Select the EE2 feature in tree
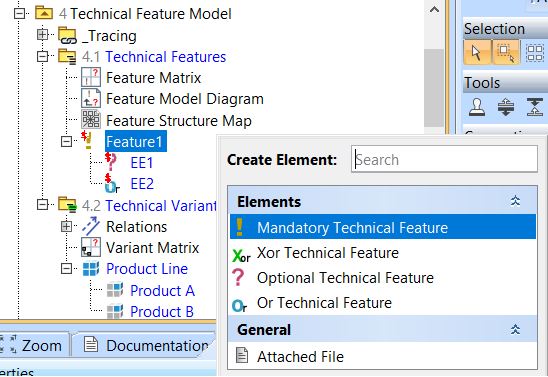 [x=142, y=183]
